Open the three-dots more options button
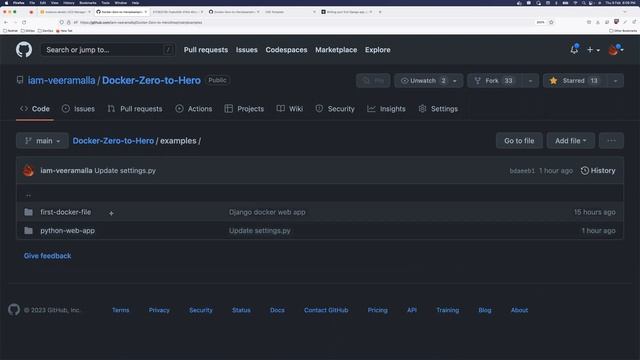The width and height of the screenshot is (640, 360). pyautogui.click(x=611, y=141)
